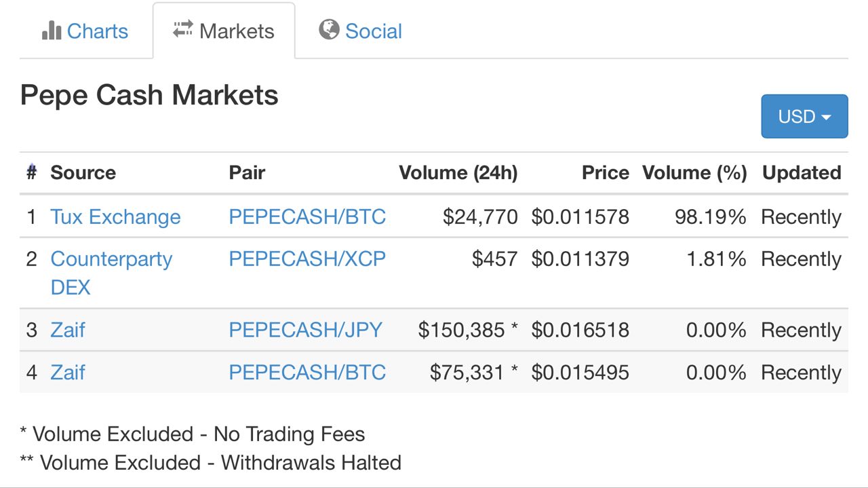
Task: Click the globe icon next to Social
Action: pos(329,30)
